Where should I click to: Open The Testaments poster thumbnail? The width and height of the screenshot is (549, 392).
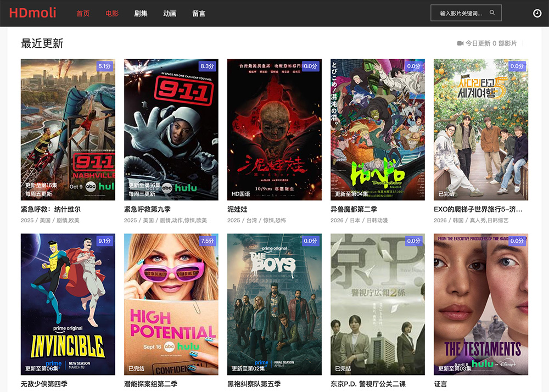[480, 304]
